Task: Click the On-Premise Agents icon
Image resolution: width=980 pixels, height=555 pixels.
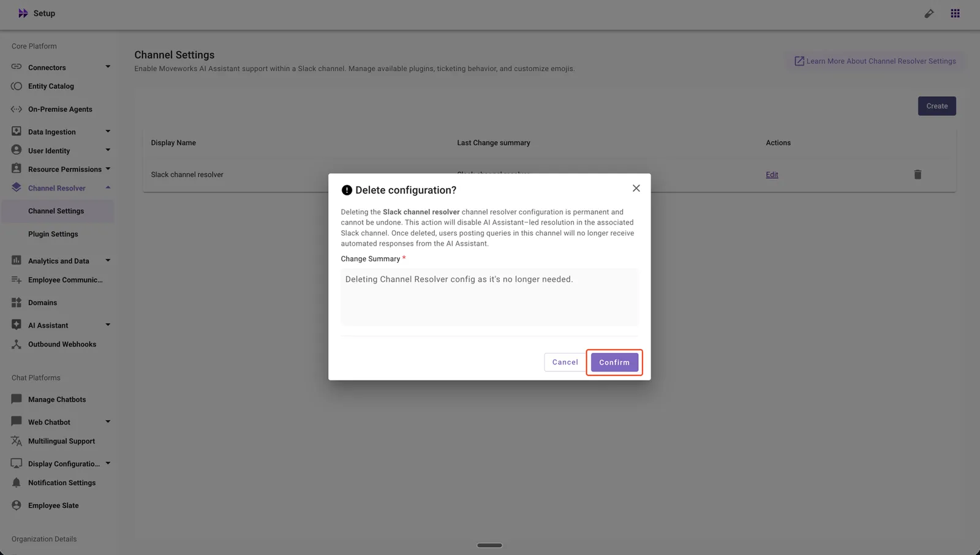Action: coord(17,109)
